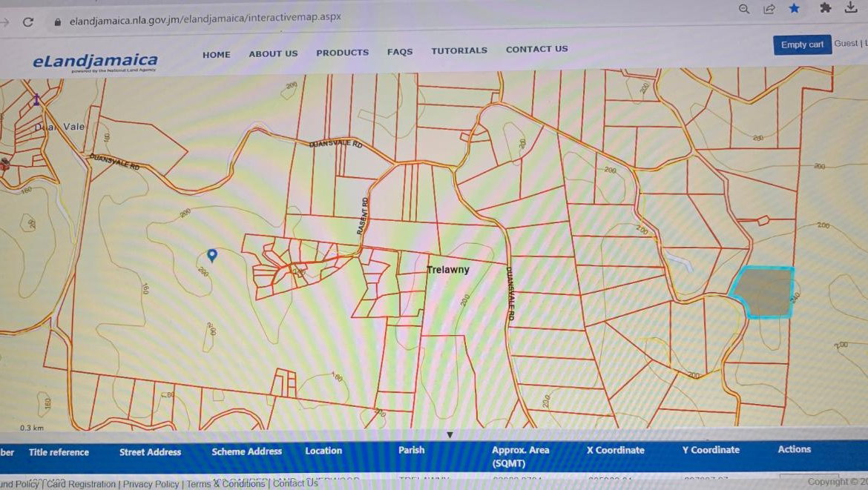Click the Title reference column header
The width and height of the screenshot is (868, 490).
(59, 452)
